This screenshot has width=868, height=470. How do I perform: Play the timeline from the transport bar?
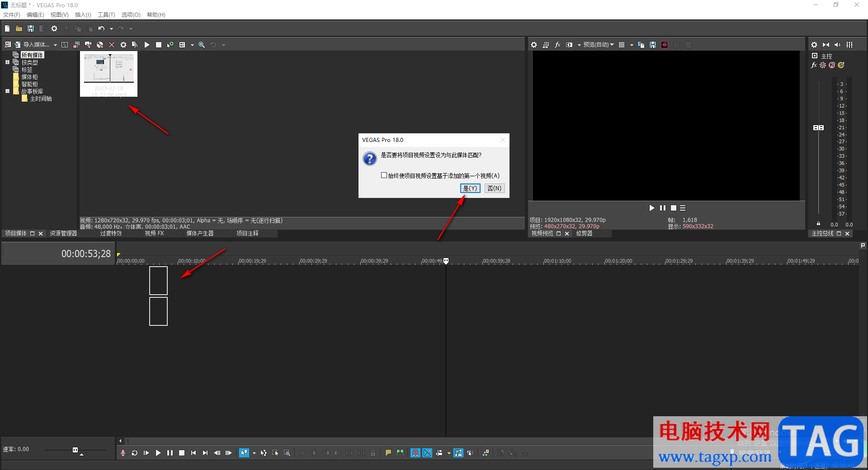[x=158, y=453]
